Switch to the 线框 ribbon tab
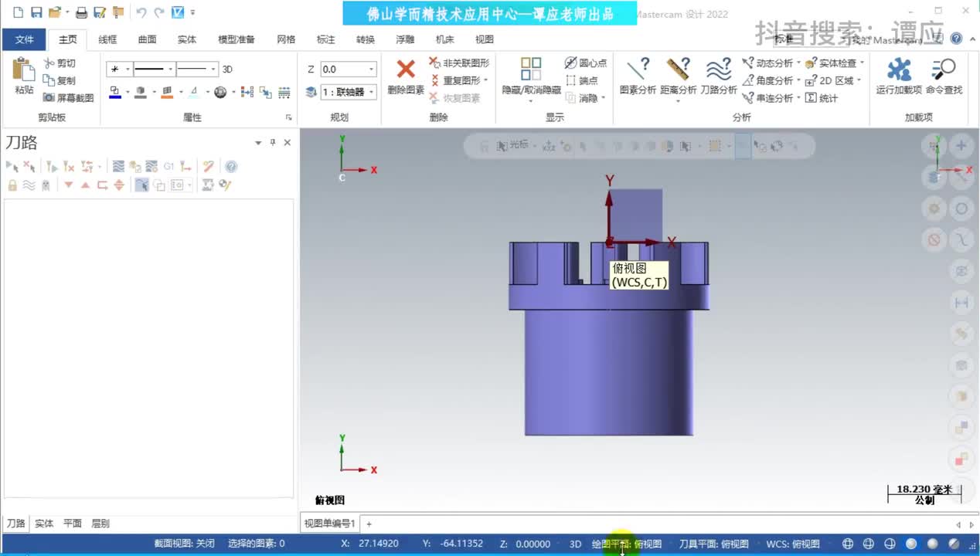The height and width of the screenshot is (556, 980). [107, 39]
